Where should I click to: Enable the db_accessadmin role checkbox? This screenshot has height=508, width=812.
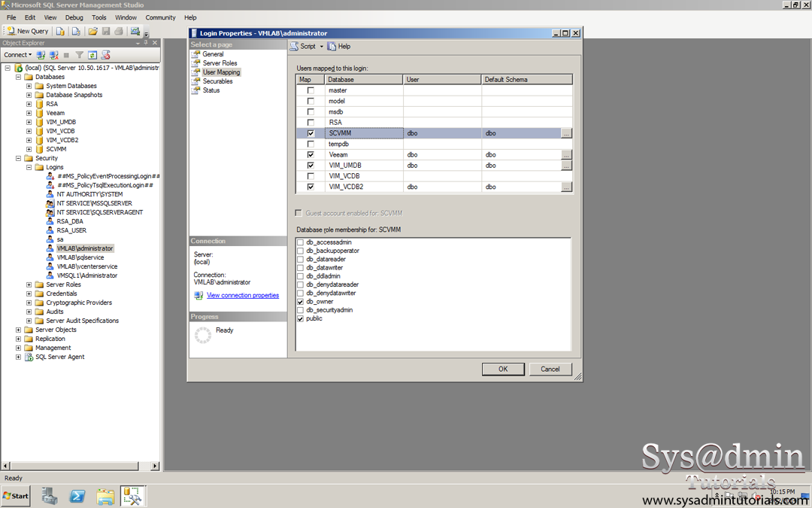[300, 242]
